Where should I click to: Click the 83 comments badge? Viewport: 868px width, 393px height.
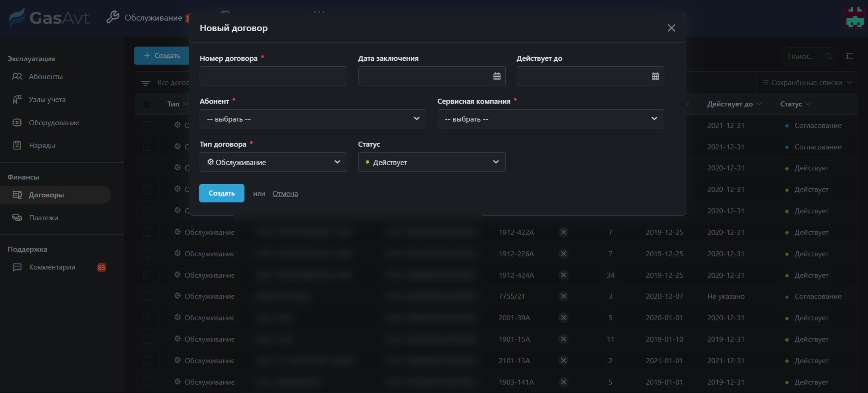point(101,267)
